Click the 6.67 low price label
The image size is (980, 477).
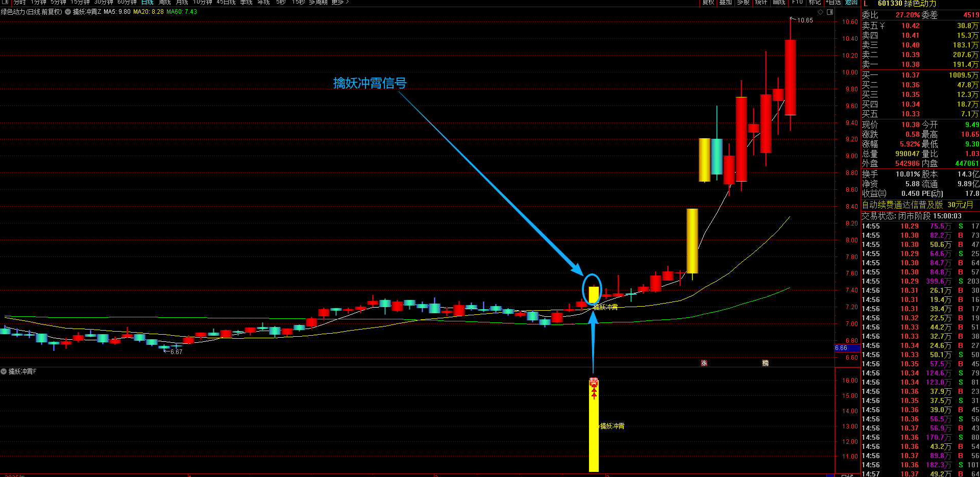pos(176,352)
